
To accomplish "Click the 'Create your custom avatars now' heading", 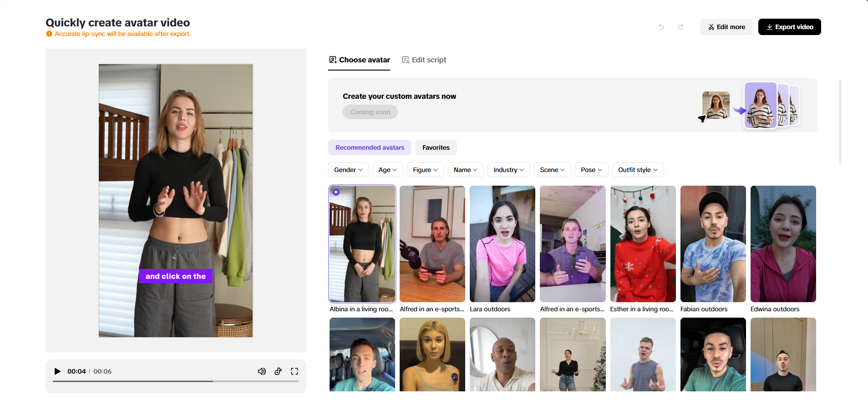I will pos(399,96).
